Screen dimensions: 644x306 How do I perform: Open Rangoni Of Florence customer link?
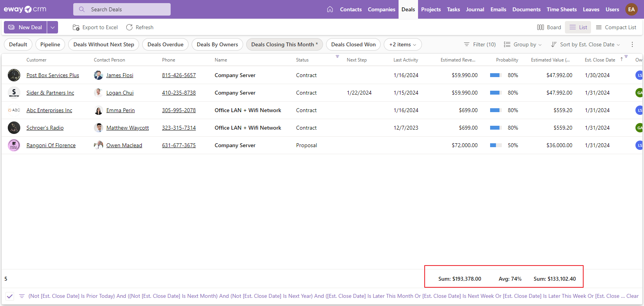point(51,145)
